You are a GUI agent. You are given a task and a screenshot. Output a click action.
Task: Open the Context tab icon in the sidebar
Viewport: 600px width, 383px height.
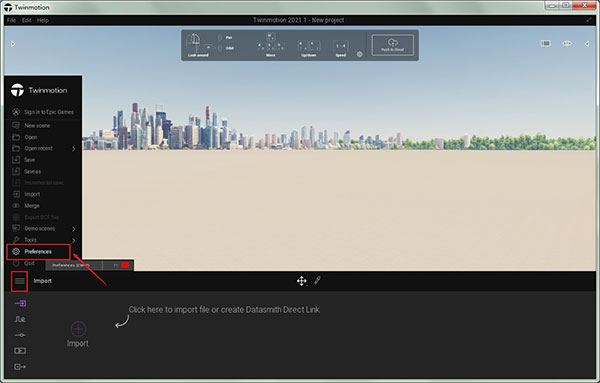[20, 319]
